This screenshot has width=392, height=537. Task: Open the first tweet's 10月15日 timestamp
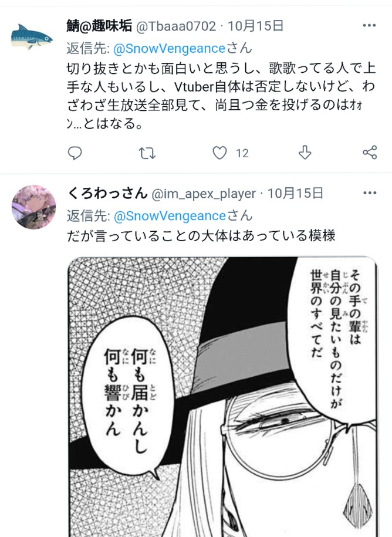click(255, 26)
